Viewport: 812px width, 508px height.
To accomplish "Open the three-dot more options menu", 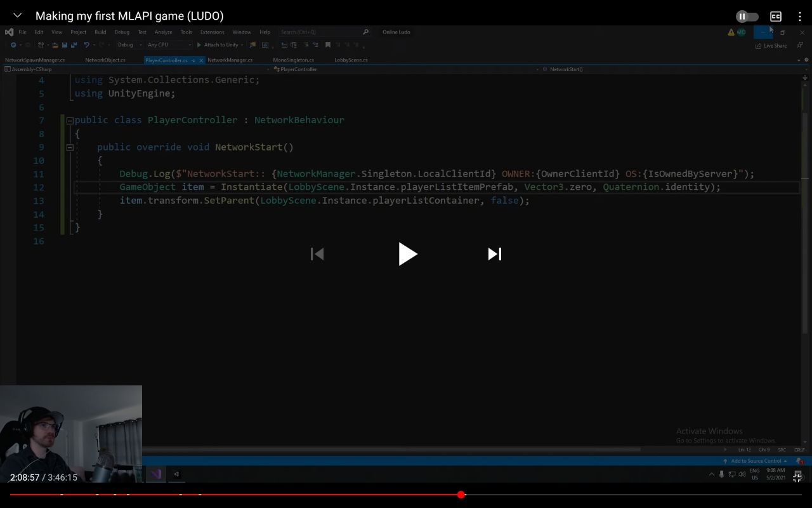I will [x=799, y=17].
